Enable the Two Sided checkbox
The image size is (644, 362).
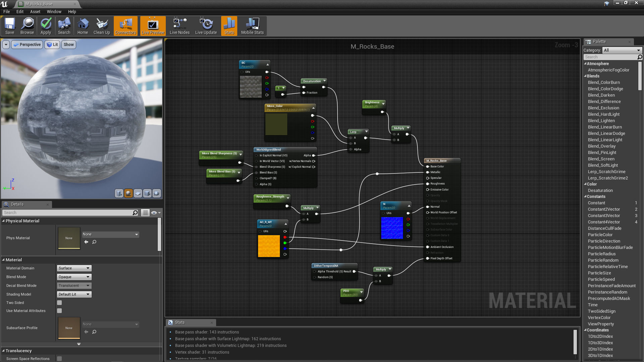[59, 303]
